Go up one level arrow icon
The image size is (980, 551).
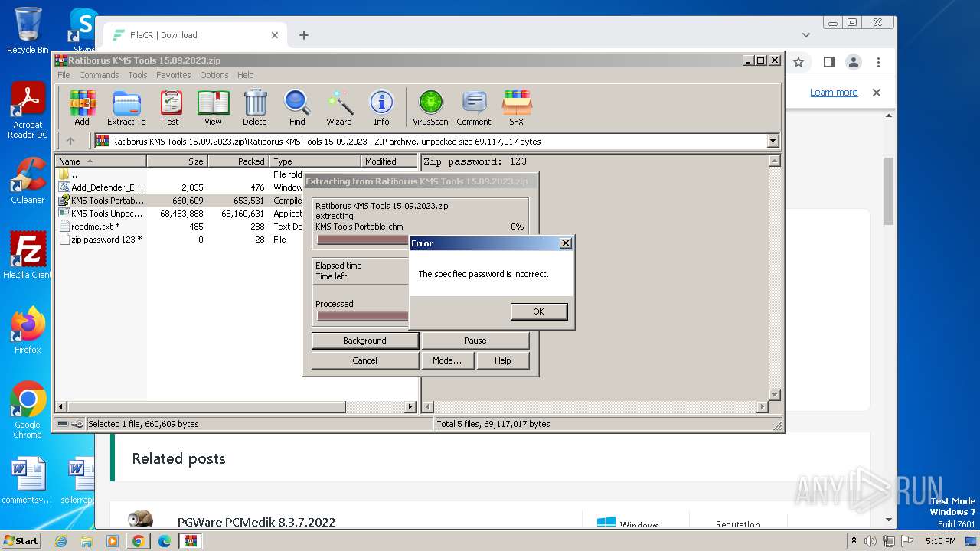tap(70, 141)
